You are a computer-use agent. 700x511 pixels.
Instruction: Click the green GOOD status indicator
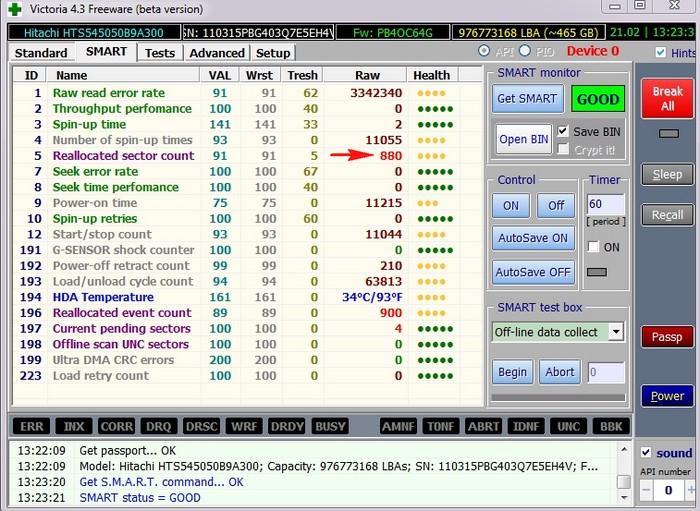pos(597,99)
